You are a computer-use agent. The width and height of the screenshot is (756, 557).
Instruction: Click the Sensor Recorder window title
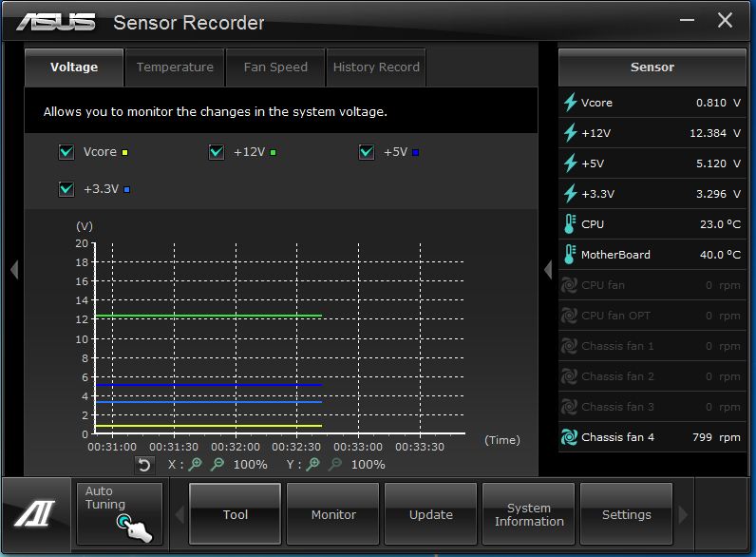(188, 23)
